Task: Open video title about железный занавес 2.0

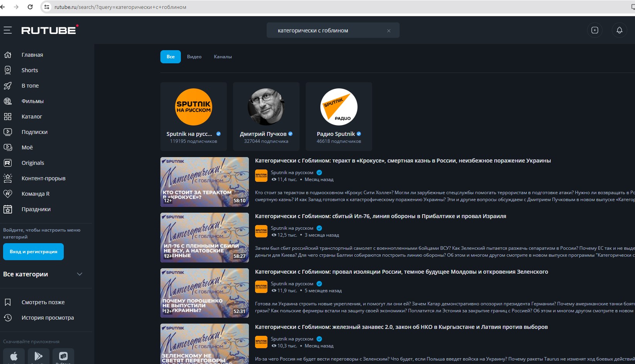Action: (402, 327)
